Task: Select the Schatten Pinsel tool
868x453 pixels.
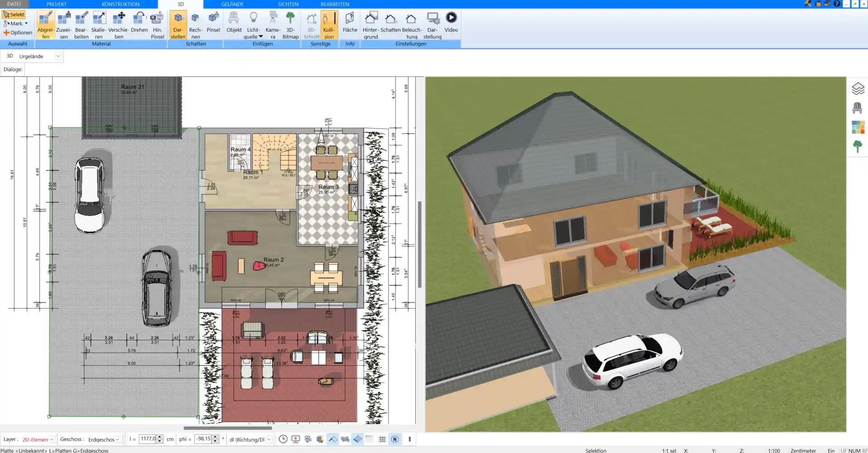Action: [x=213, y=22]
